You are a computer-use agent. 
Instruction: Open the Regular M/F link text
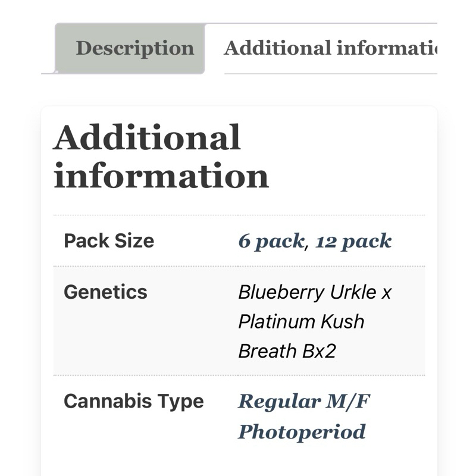click(x=304, y=401)
